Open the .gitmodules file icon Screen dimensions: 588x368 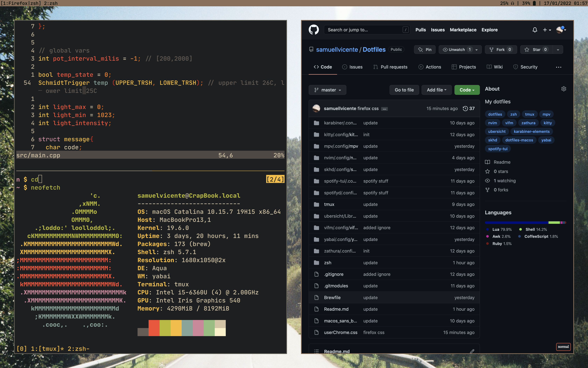point(316,286)
